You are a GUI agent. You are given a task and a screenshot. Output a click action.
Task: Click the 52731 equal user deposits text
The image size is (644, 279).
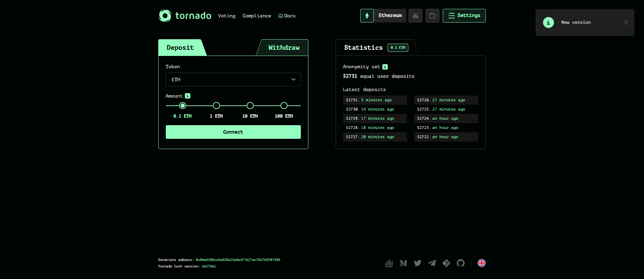pyautogui.click(x=379, y=76)
